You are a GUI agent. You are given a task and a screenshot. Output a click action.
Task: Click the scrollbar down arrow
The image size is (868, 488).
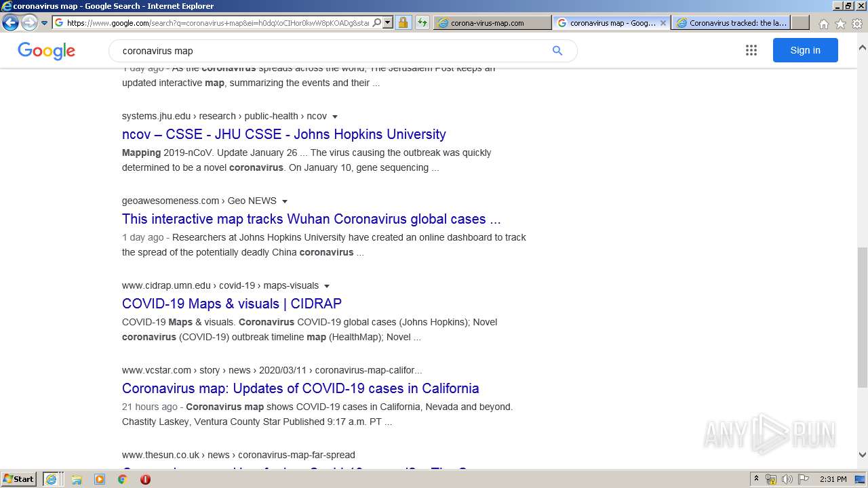pos(862,455)
